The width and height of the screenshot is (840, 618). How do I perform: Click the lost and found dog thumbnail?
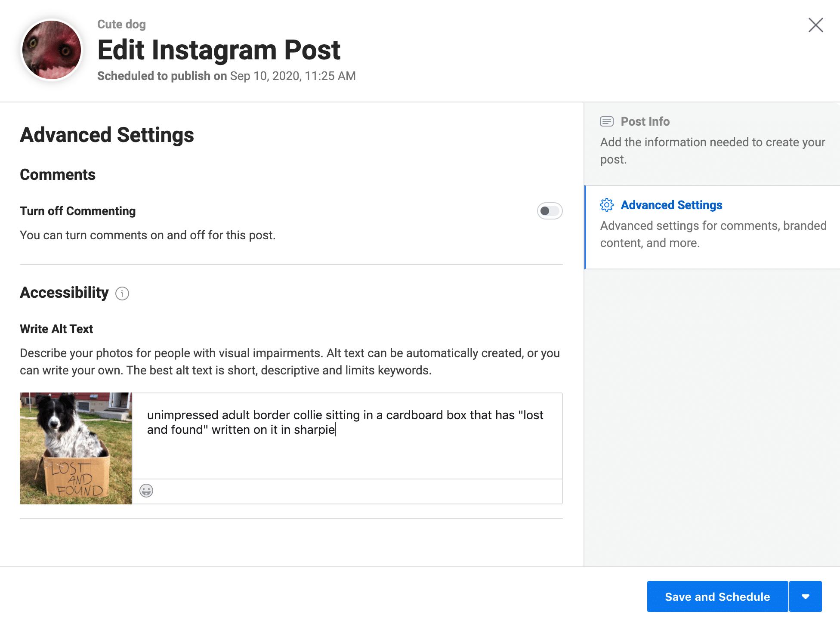[x=76, y=448]
